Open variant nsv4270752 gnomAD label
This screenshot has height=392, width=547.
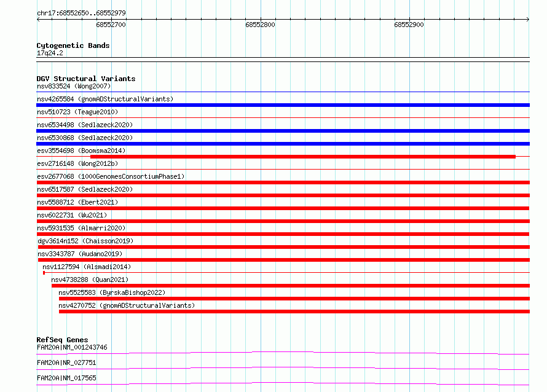(127, 305)
